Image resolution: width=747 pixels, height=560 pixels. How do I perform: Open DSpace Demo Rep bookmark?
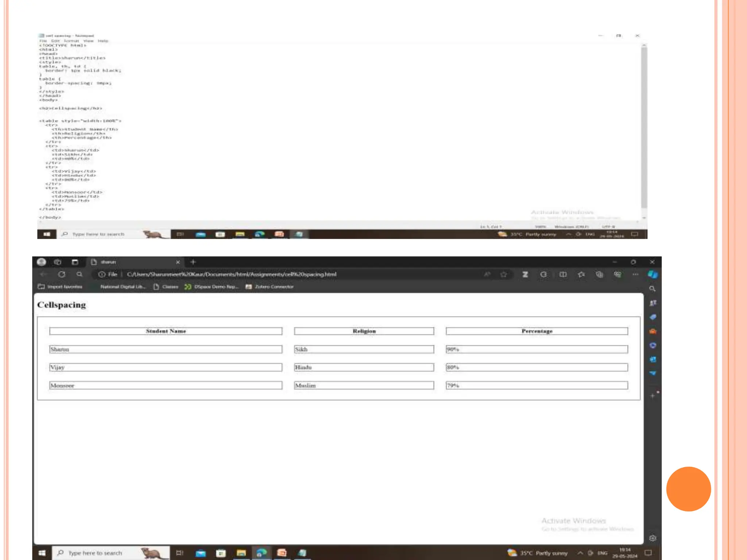click(212, 287)
